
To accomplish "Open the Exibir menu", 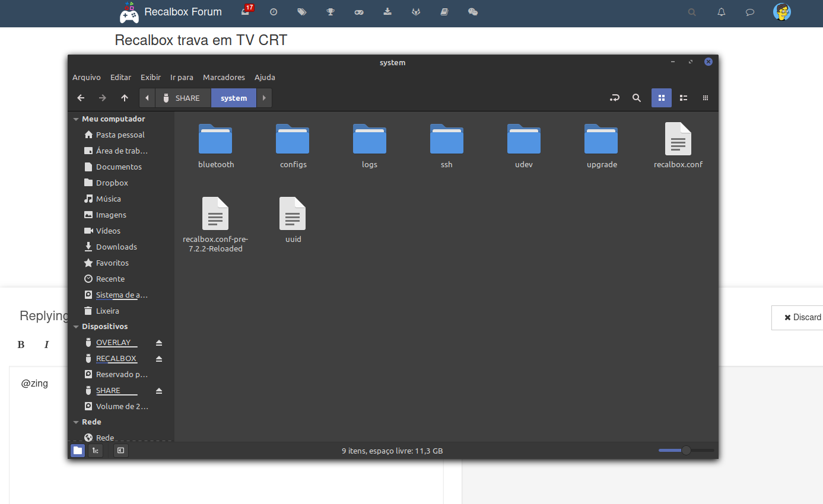I will pyautogui.click(x=151, y=77).
